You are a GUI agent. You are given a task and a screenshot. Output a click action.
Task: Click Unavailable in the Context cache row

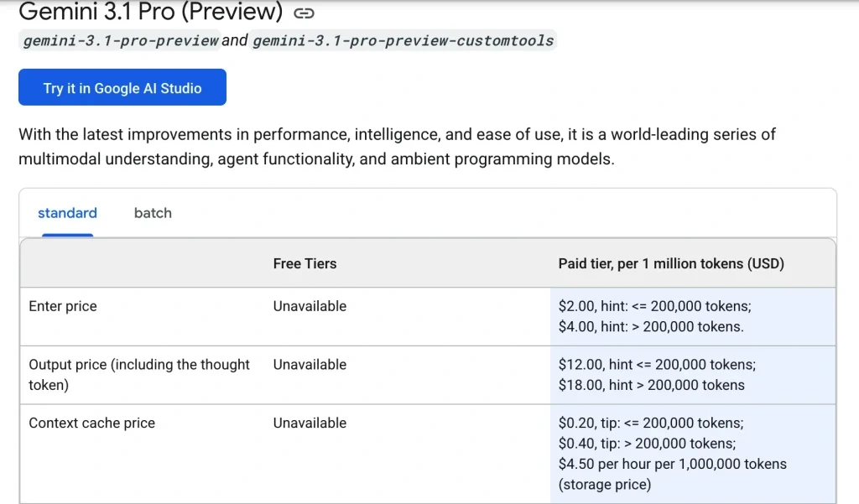tap(310, 423)
